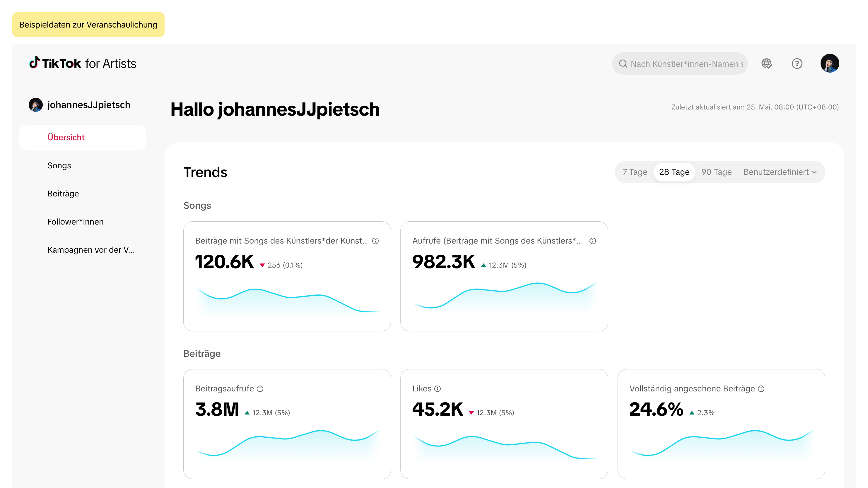Click the 'Beiträge mit Songs des Künstlers' label

point(282,241)
